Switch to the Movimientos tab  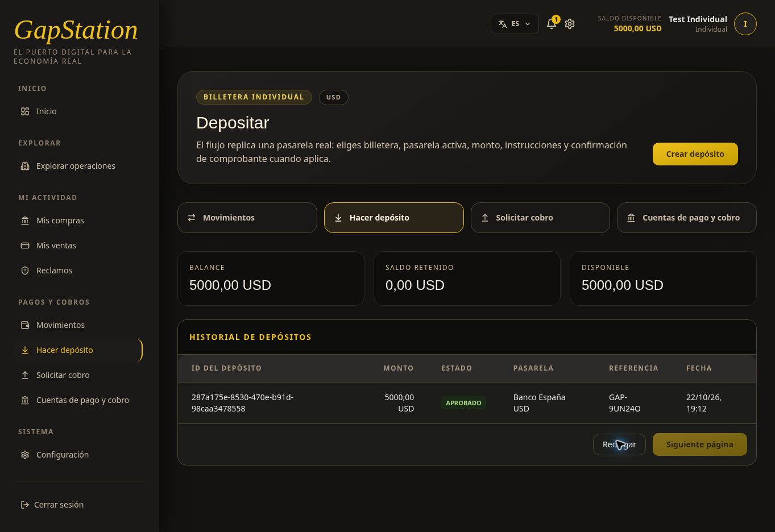[x=247, y=218]
